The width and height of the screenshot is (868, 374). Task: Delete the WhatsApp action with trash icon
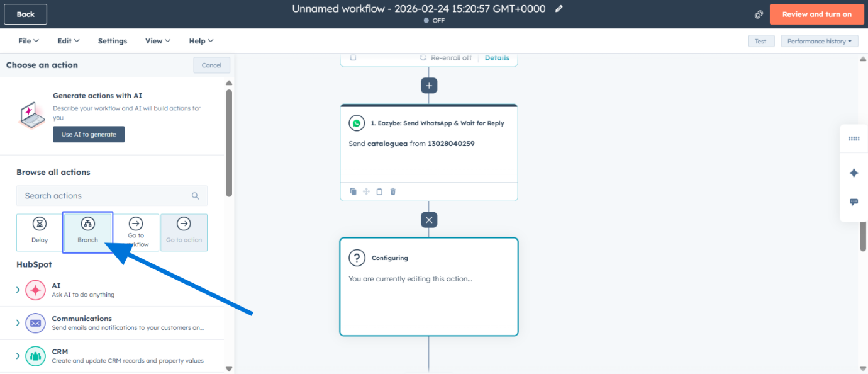(393, 191)
